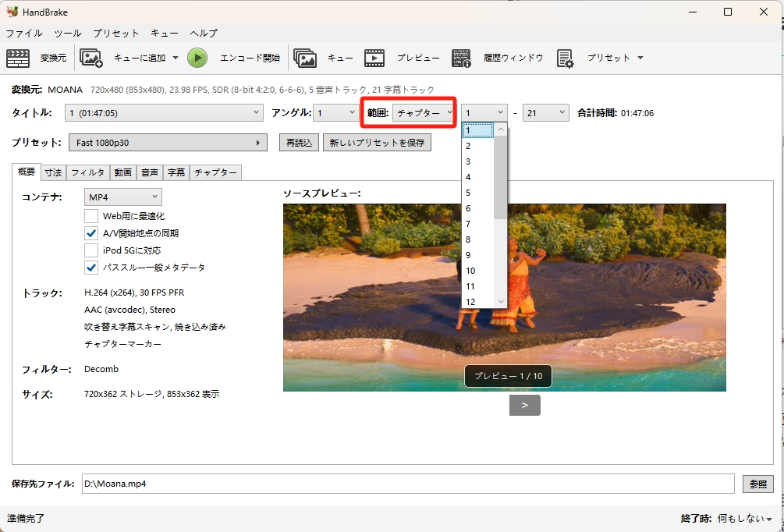Switch to the 音声 tab

150,172
